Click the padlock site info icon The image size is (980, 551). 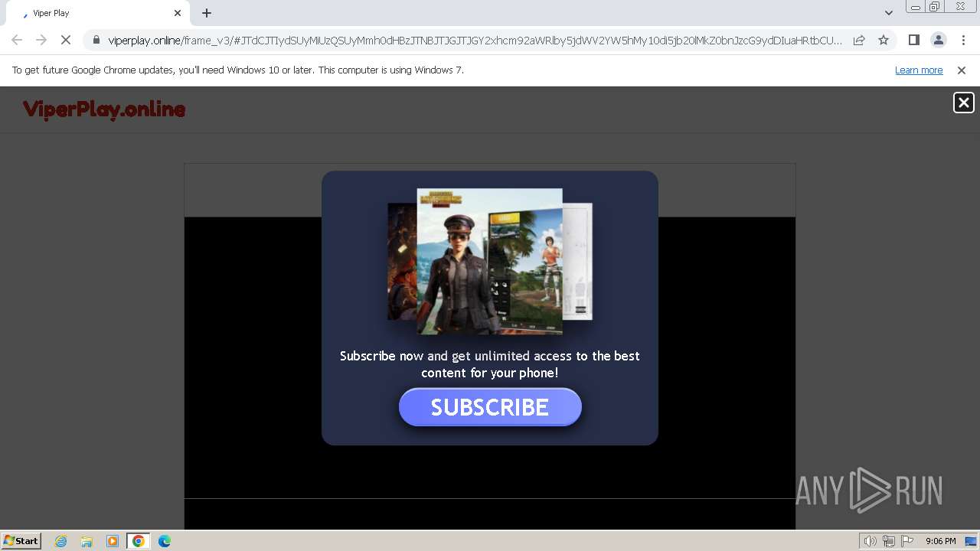96,40
